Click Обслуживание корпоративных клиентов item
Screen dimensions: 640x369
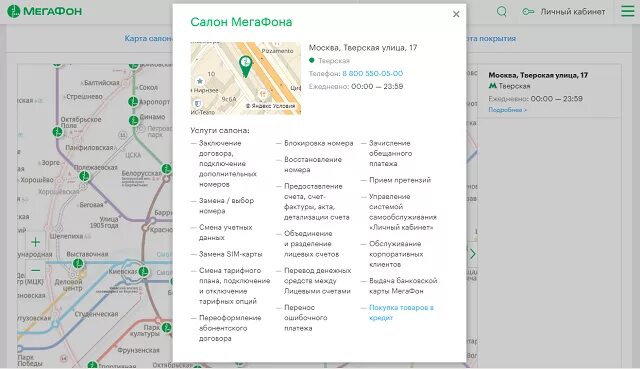point(396,254)
